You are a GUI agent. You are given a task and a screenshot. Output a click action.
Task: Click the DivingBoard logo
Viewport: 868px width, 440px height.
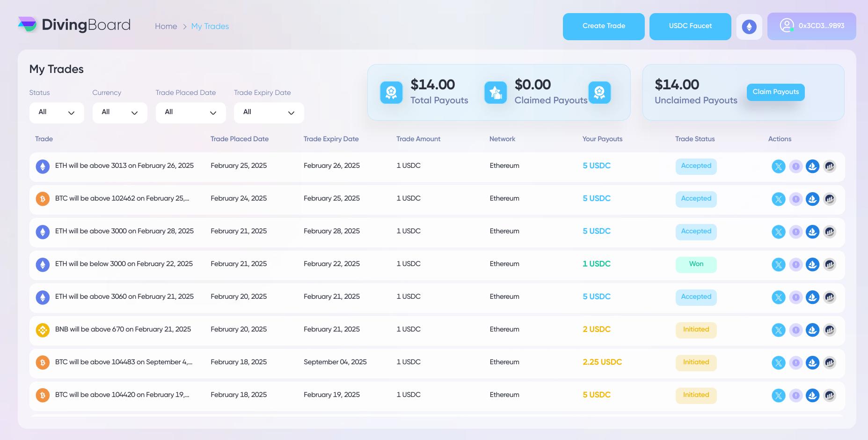[74, 25]
